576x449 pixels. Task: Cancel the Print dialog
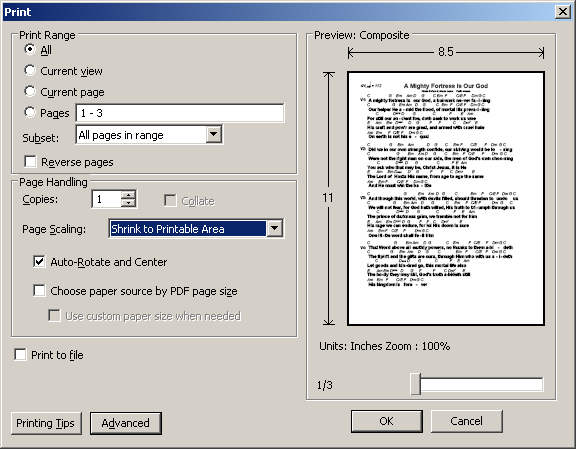tap(467, 421)
